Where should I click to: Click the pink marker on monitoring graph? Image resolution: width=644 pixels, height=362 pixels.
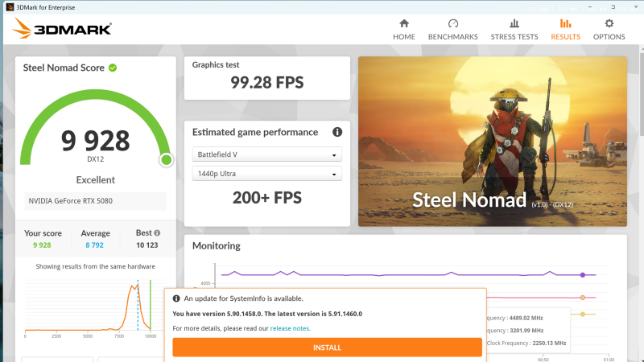(x=582, y=298)
